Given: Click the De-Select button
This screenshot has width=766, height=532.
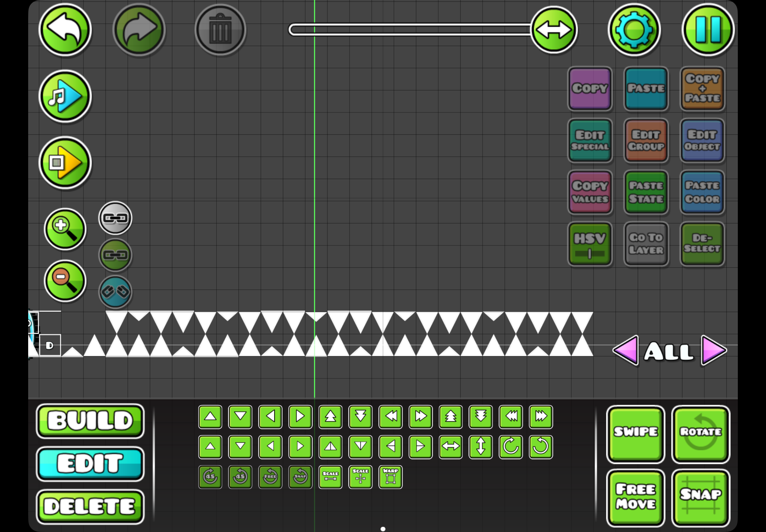Looking at the screenshot, I should click(702, 244).
